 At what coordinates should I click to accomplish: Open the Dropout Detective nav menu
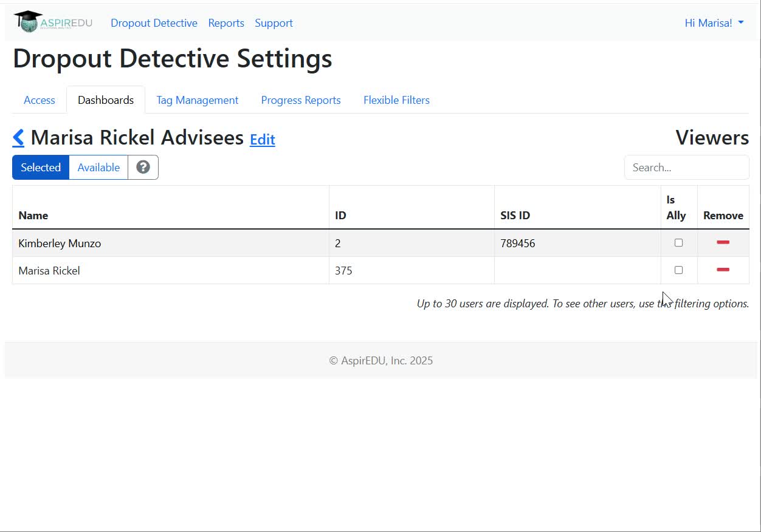click(x=154, y=23)
